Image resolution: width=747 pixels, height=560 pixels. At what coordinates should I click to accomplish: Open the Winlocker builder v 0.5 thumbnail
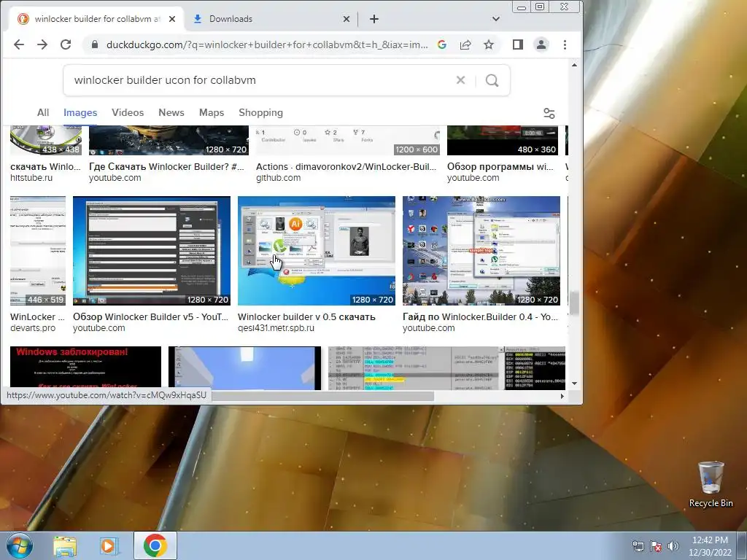click(317, 251)
